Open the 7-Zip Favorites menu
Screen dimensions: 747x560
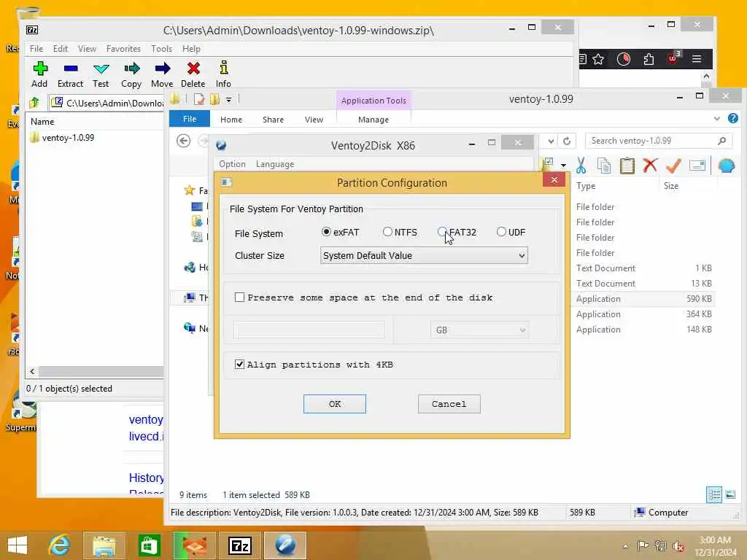pyautogui.click(x=123, y=49)
